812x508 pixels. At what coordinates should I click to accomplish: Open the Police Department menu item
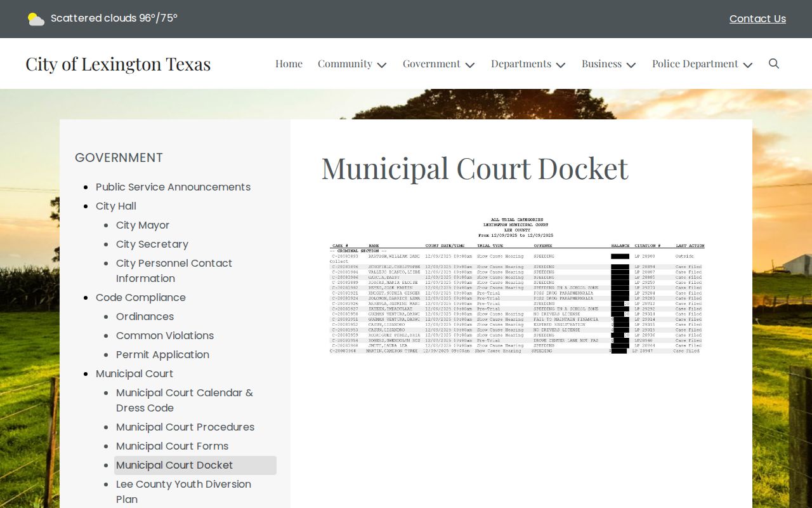(x=695, y=63)
